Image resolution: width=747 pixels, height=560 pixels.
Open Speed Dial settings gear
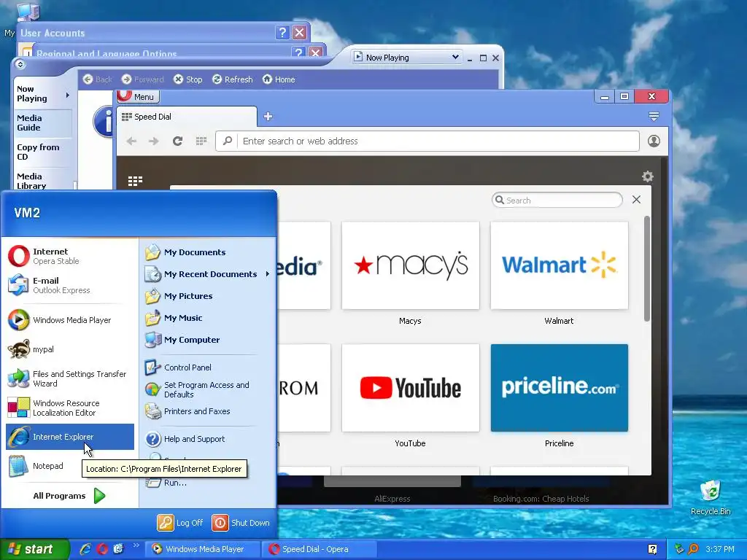648,176
